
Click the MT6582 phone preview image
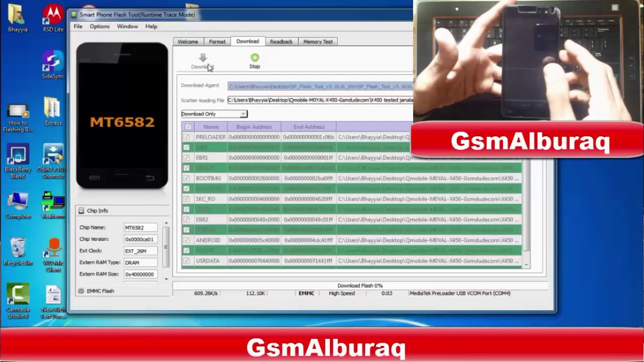[122, 116]
